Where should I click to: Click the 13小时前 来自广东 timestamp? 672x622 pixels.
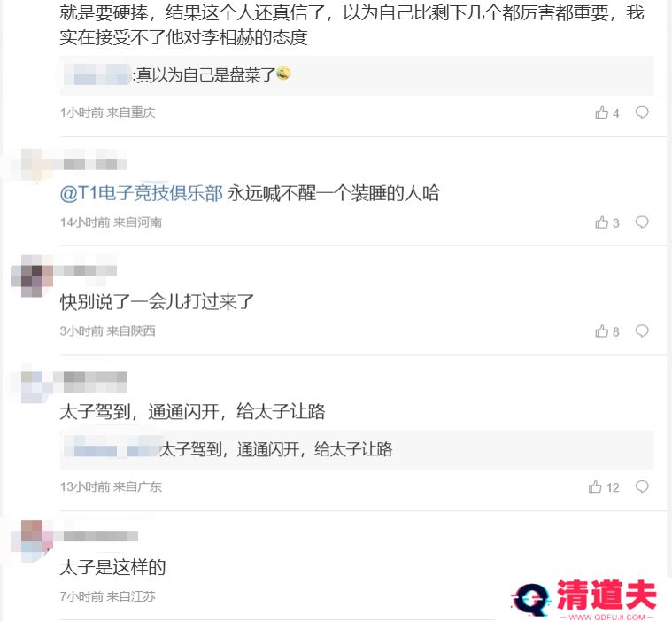[111, 486]
